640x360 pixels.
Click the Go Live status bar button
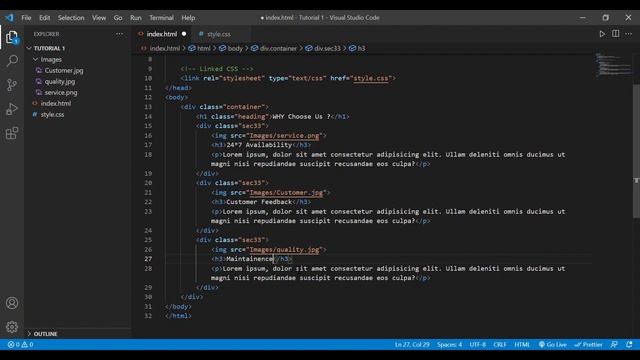point(552,344)
